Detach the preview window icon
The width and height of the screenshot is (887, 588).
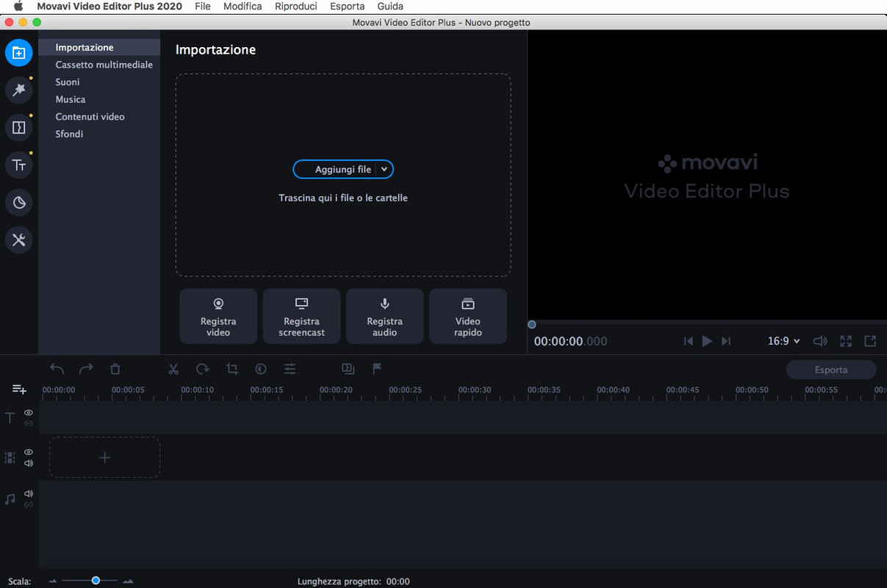[870, 341]
